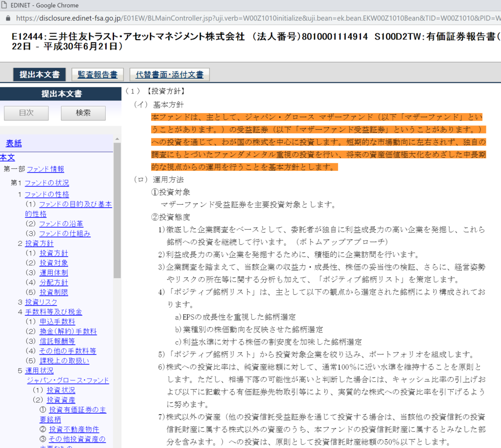Screen dimensions: 501x448
Task: Open the ファンドの状況 link
Action: tap(47, 183)
